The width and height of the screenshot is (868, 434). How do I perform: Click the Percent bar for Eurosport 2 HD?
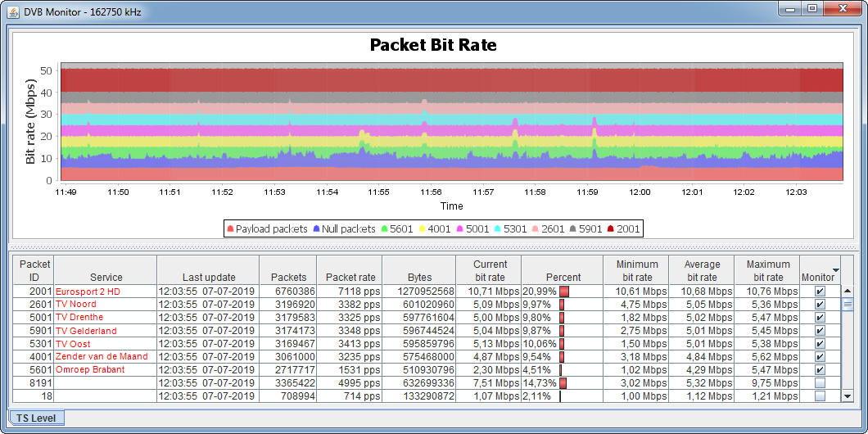564,292
